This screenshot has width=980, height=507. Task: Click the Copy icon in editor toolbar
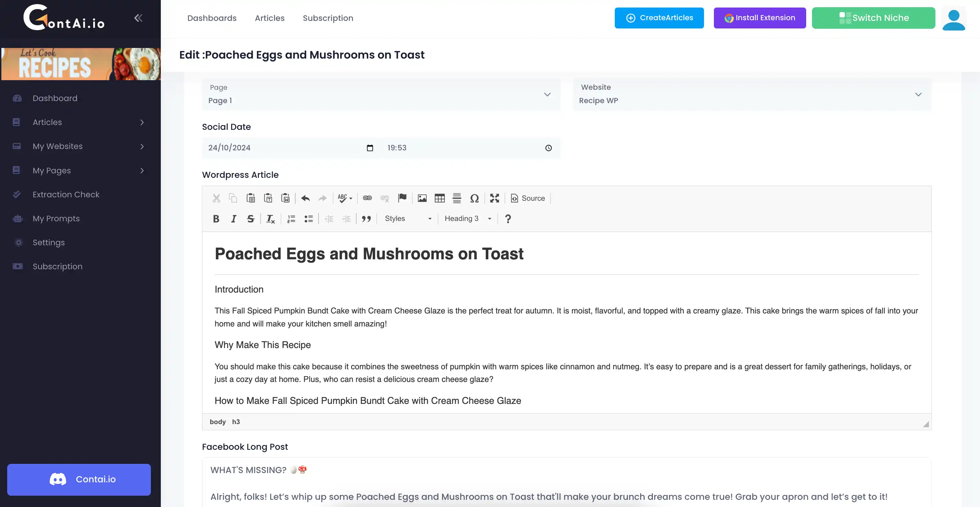(x=233, y=198)
